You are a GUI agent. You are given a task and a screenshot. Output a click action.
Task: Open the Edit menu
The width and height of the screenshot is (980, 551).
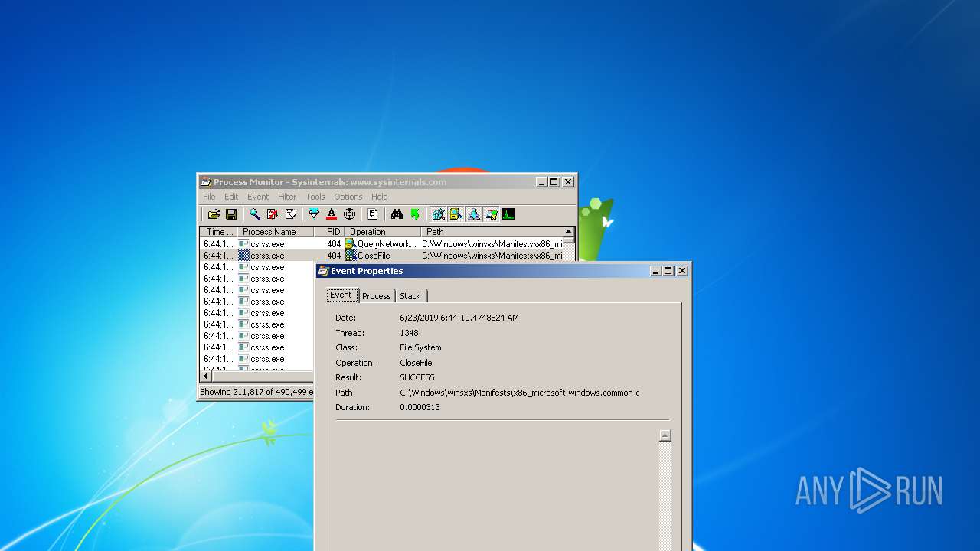point(231,197)
